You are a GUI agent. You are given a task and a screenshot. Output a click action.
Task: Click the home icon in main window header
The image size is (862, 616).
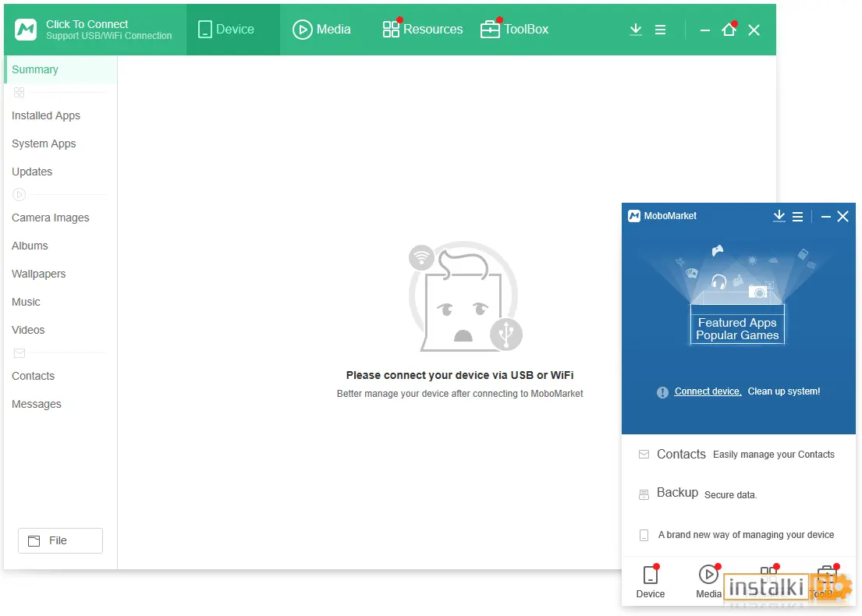coord(729,30)
